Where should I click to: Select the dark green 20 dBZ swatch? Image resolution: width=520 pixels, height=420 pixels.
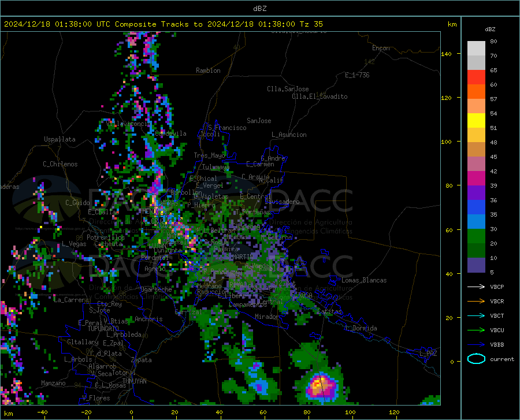click(x=476, y=251)
